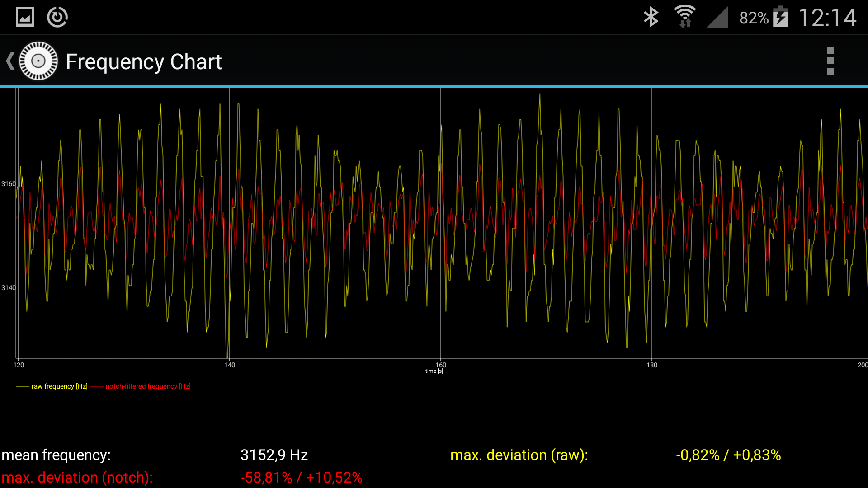Viewport: 868px width, 488px height.
Task: Tap the 3160 frequency axis label
Action: tap(8, 184)
